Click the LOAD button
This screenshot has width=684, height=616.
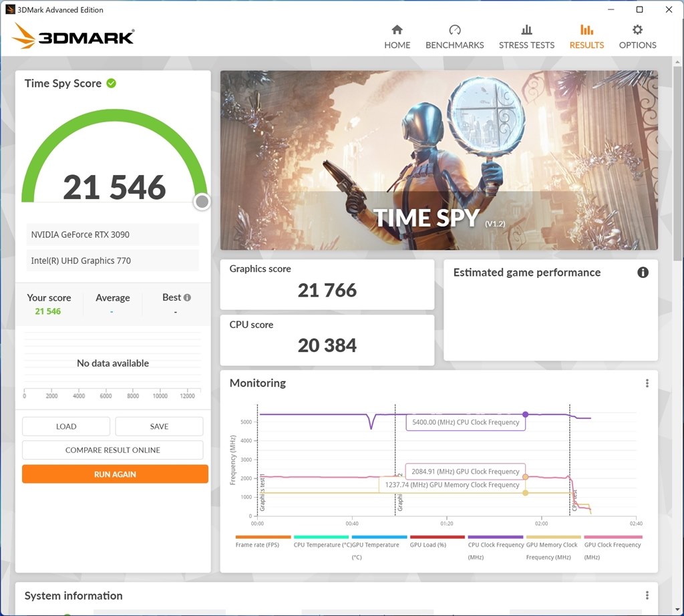click(x=66, y=426)
